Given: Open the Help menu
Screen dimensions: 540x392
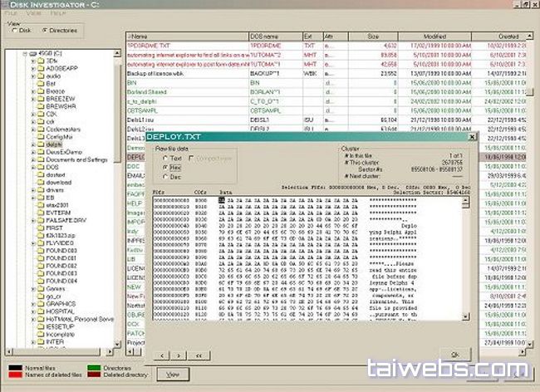Looking at the screenshot, I should pyautogui.click(x=57, y=15).
